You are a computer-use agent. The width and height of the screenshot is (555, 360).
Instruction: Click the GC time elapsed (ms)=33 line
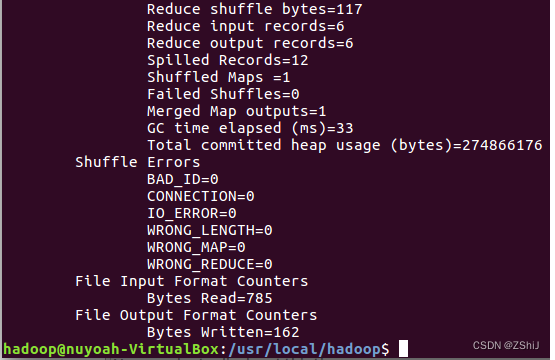(250, 128)
